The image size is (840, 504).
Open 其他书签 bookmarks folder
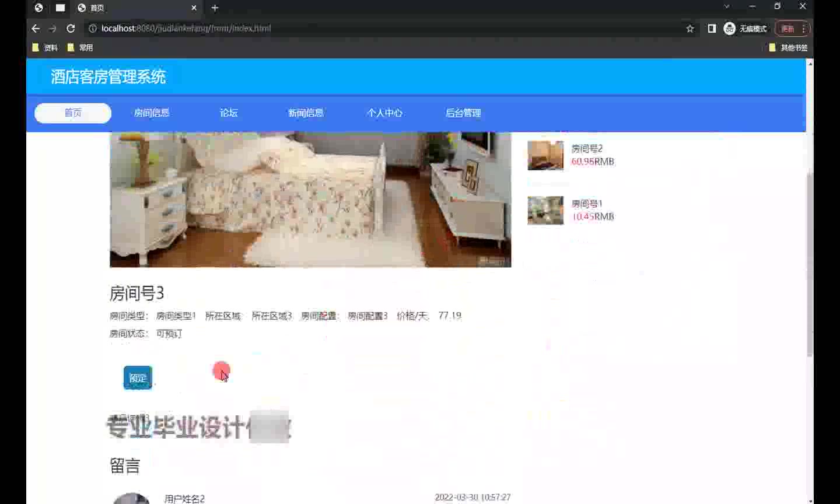[788, 48]
